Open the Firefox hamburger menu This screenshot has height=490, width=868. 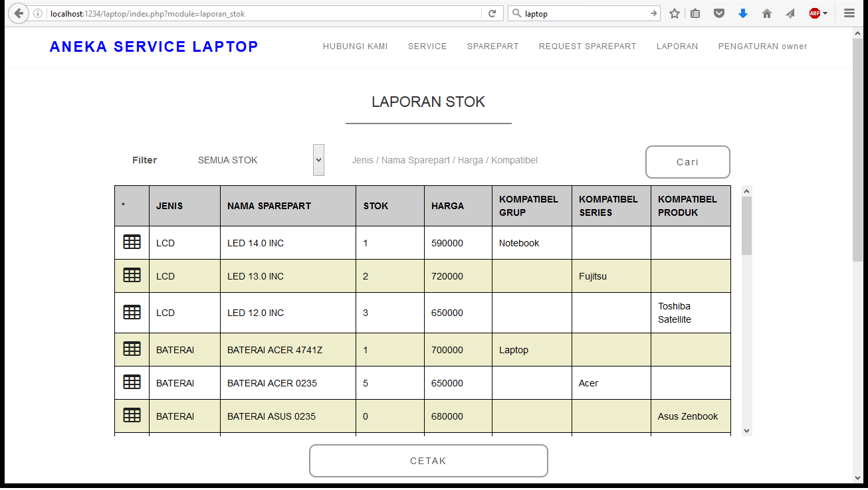click(849, 13)
